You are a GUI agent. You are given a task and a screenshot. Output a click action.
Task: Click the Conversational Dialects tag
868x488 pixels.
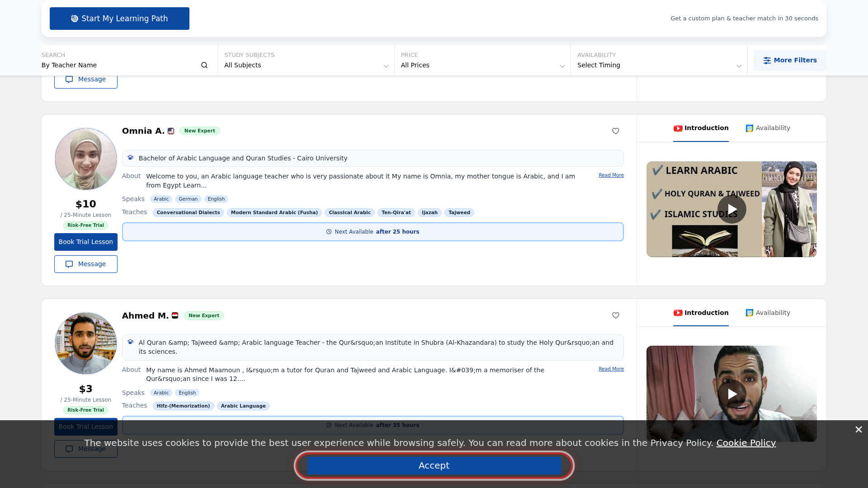pos(189,213)
